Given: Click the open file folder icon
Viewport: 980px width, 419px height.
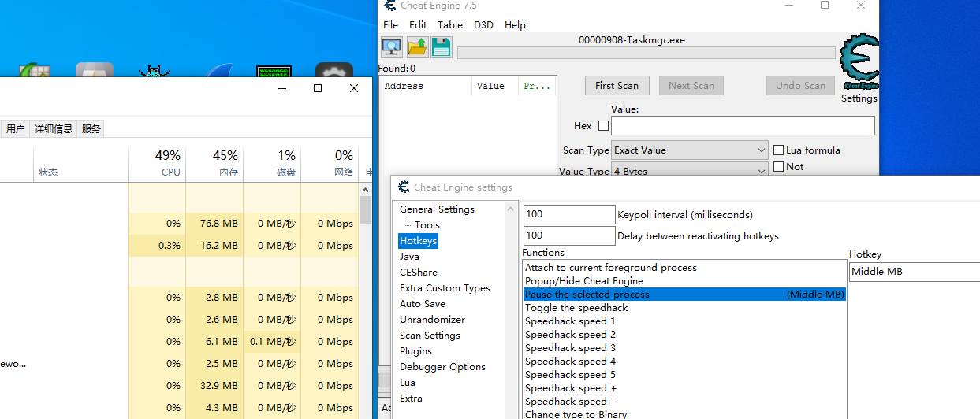Looking at the screenshot, I should pyautogui.click(x=417, y=46).
